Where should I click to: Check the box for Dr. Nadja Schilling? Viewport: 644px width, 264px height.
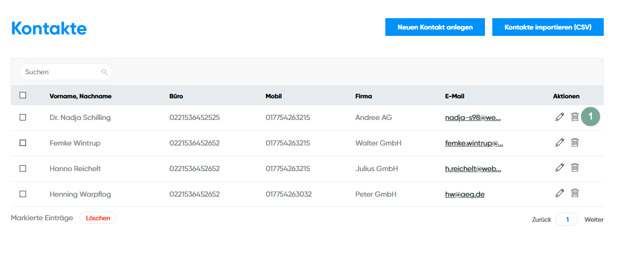(23, 117)
